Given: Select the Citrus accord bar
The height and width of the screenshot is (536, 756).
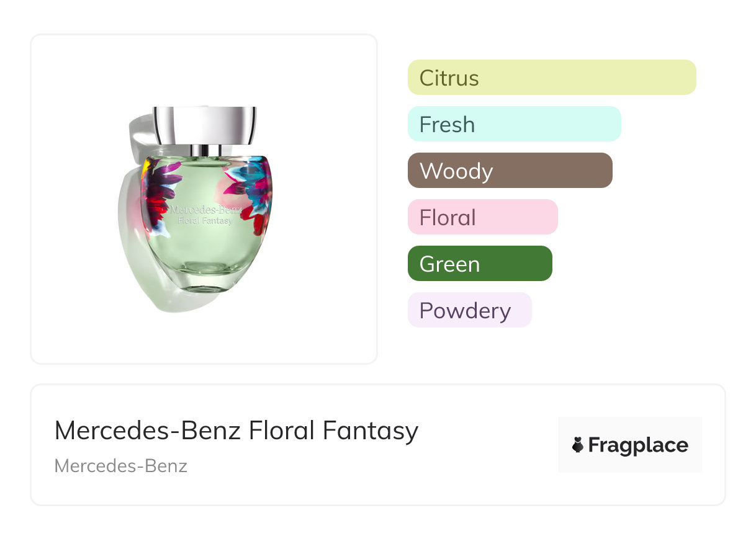Looking at the screenshot, I should pos(551,78).
